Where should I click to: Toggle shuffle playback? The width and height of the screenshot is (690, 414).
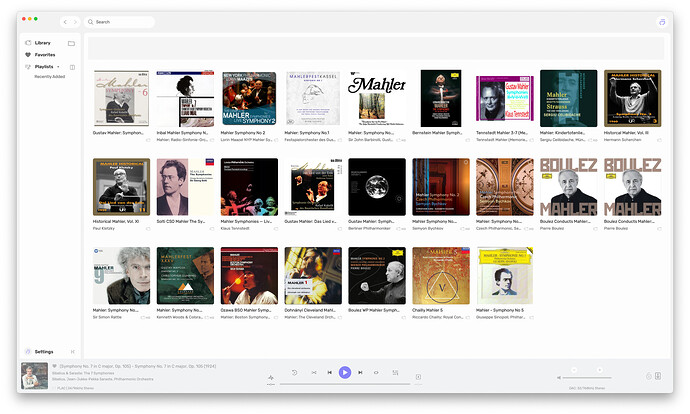(x=314, y=373)
